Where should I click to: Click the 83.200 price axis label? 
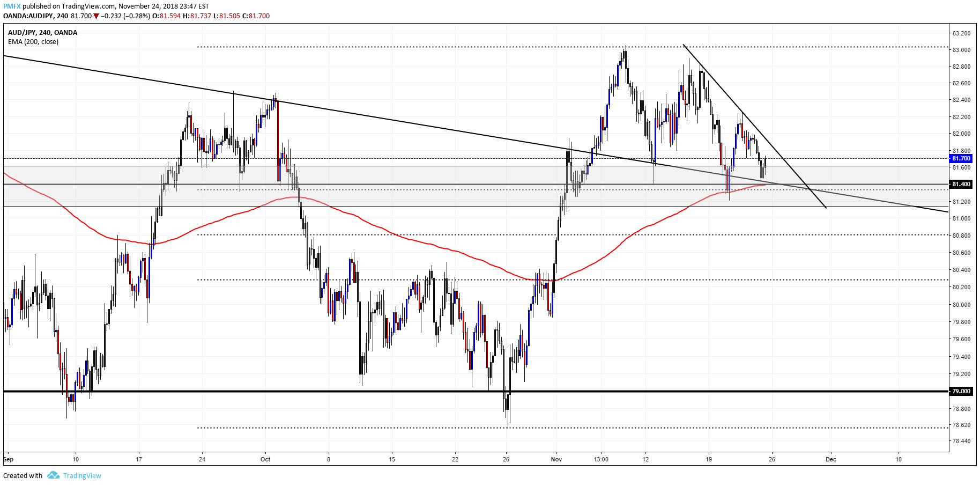(961, 33)
